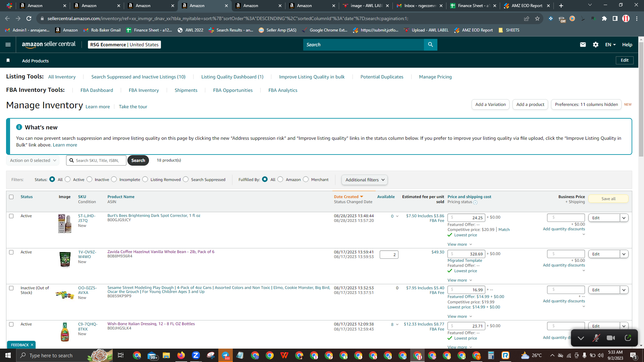Click the share screen icon in the meeting overlay
The image size is (644, 362).
(628, 338)
